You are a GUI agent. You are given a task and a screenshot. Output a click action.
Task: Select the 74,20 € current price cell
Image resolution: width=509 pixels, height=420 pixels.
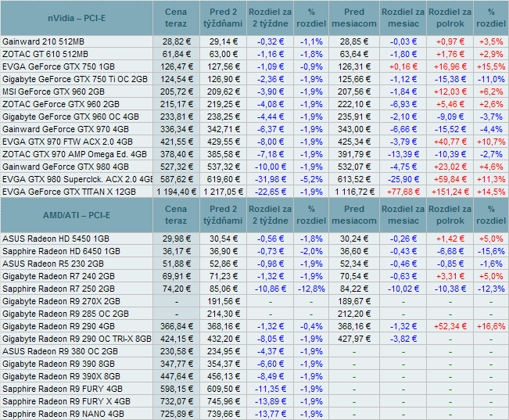pos(176,289)
